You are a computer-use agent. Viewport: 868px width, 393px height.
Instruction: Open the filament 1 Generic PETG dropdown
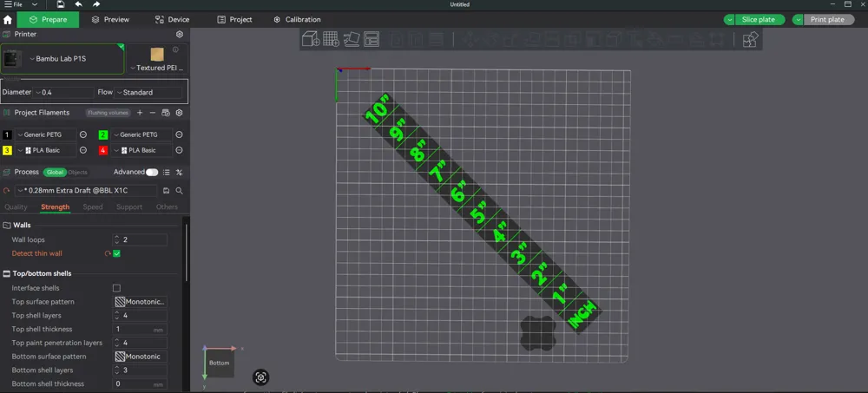(x=46, y=134)
